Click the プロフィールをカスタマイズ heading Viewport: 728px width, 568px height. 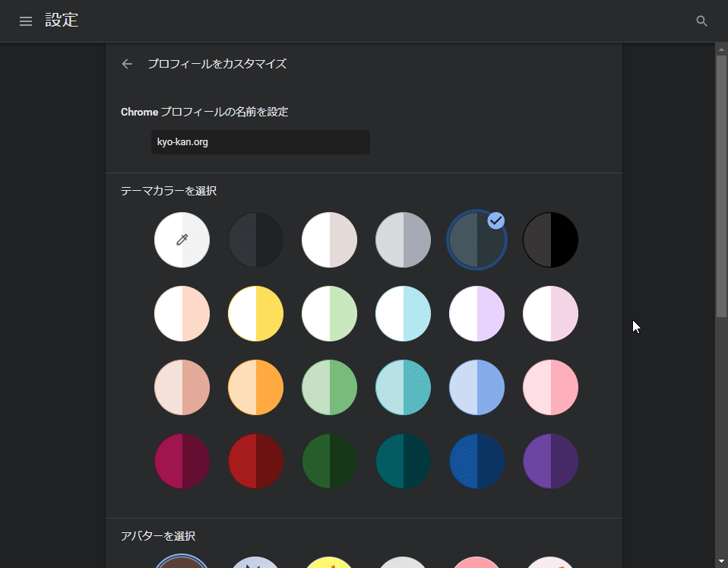pyautogui.click(x=217, y=64)
